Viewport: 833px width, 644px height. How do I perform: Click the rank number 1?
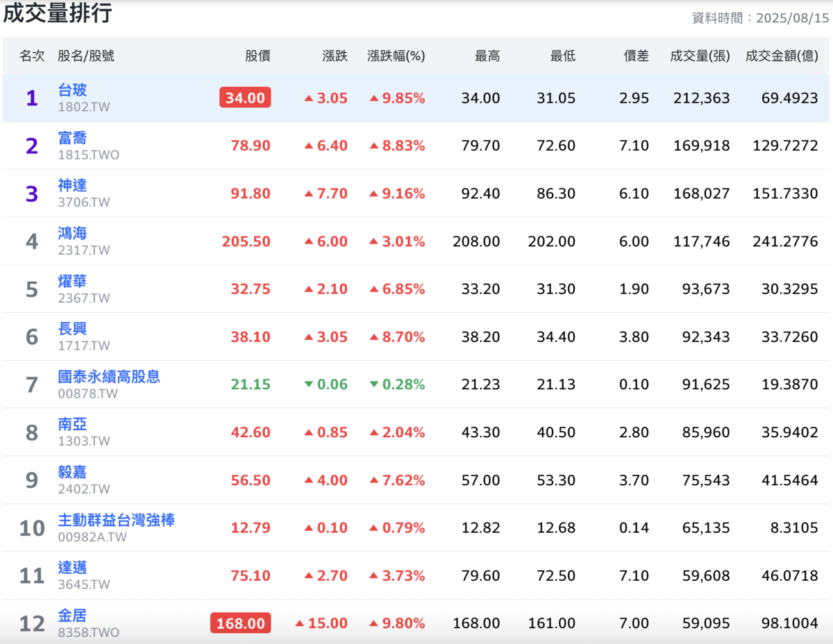32,98
